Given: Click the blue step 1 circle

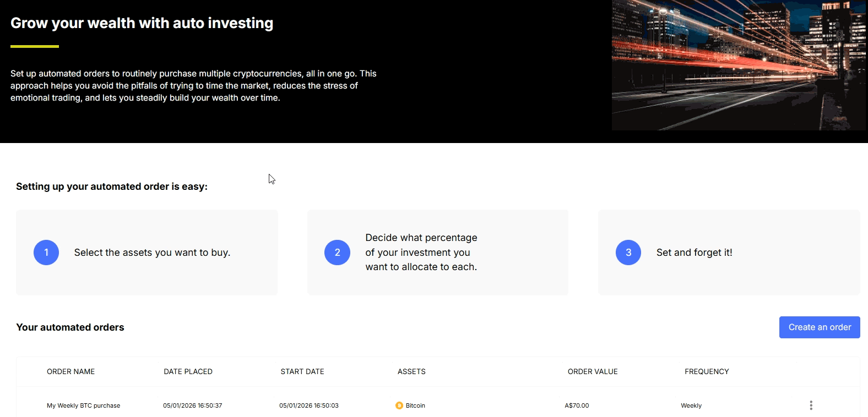Looking at the screenshot, I should (46, 252).
